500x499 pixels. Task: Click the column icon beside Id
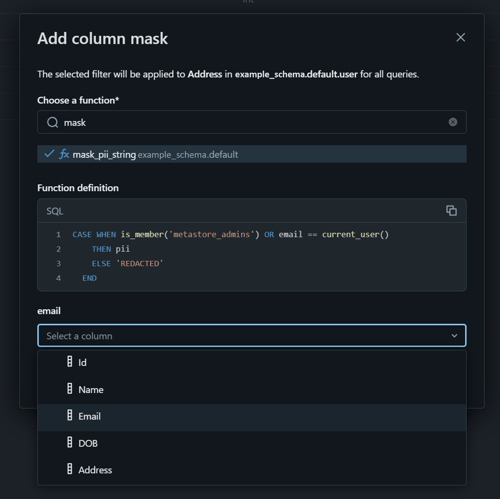point(70,361)
